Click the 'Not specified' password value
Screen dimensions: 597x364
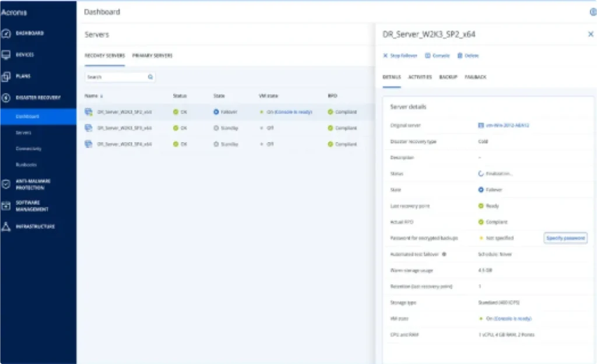500,238
